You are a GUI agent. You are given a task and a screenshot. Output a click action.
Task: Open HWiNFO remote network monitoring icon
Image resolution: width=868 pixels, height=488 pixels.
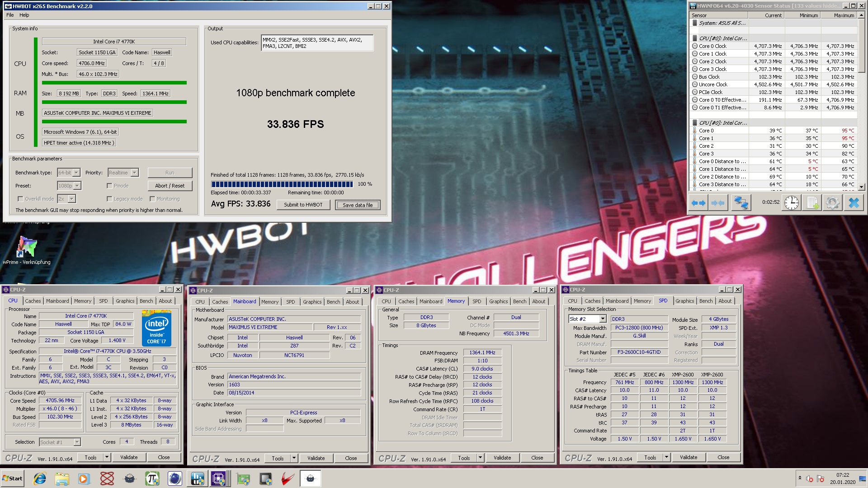coord(741,203)
